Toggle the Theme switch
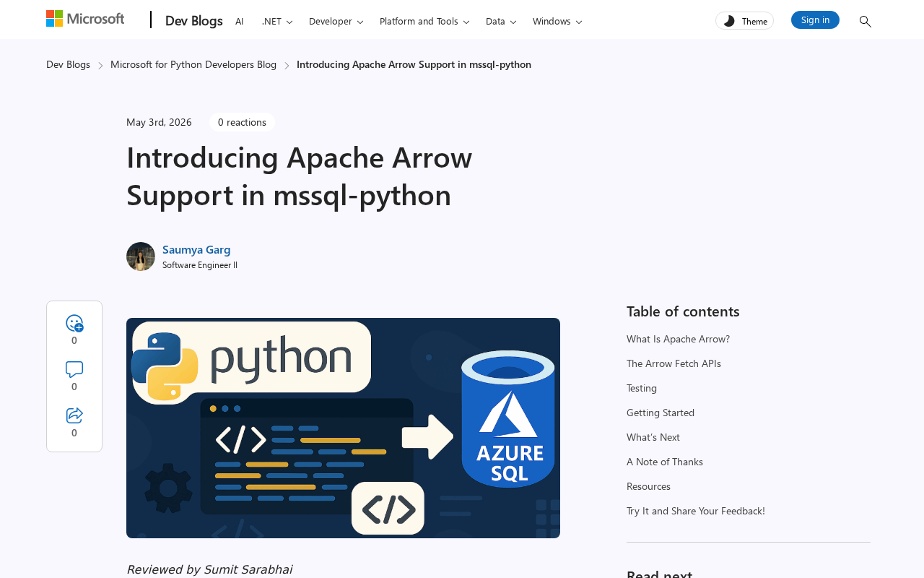 744,21
